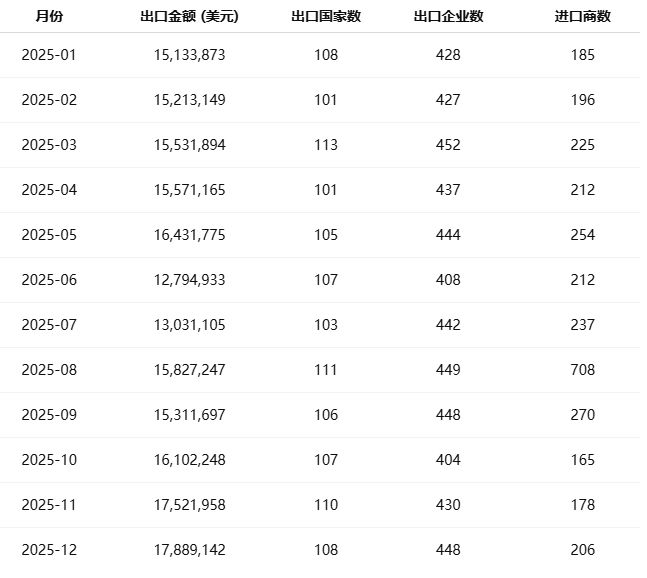Click the 2025-04 month cell
The width and height of the screenshot is (647, 578).
[x=49, y=190]
